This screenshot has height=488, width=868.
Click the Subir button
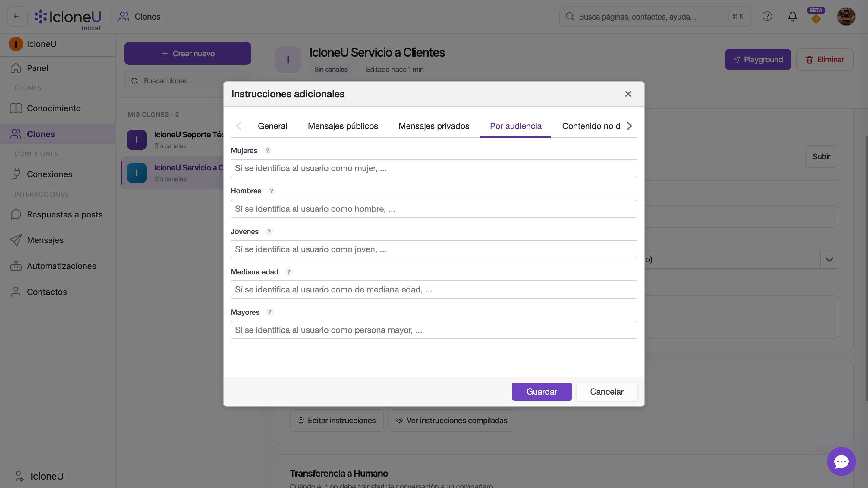[x=821, y=156]
